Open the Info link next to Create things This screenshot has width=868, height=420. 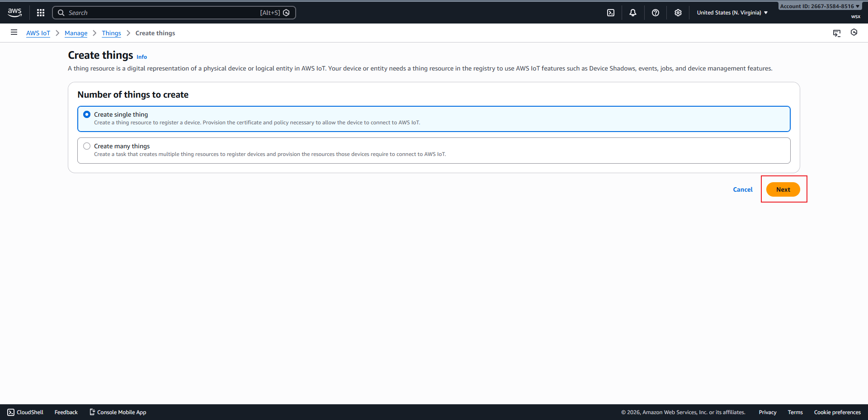(142, 57)
